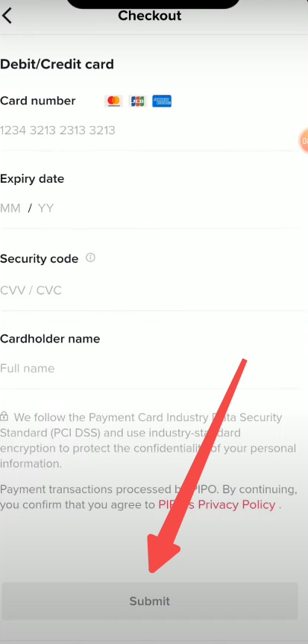Tap the orange floating bubble at right edge
The width and height of the screenshot is (308, 644).
click(x=304, y=141)
